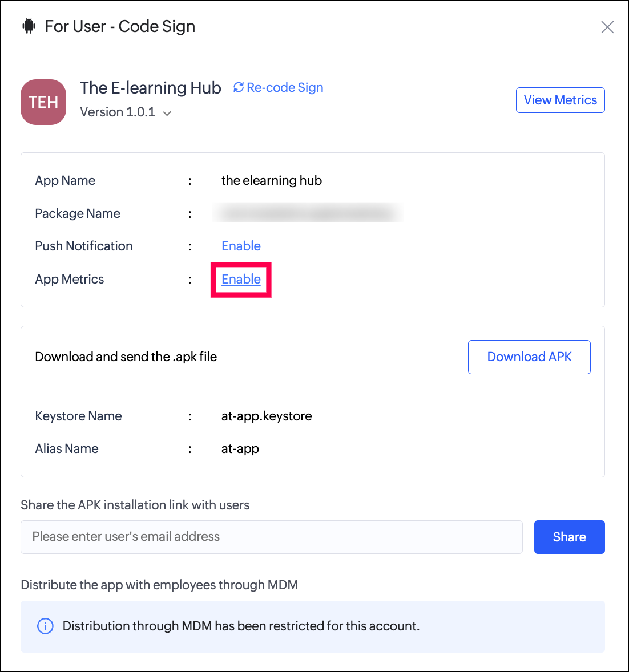
Task: Hit the blue Share button
Action: coord(569,537)
